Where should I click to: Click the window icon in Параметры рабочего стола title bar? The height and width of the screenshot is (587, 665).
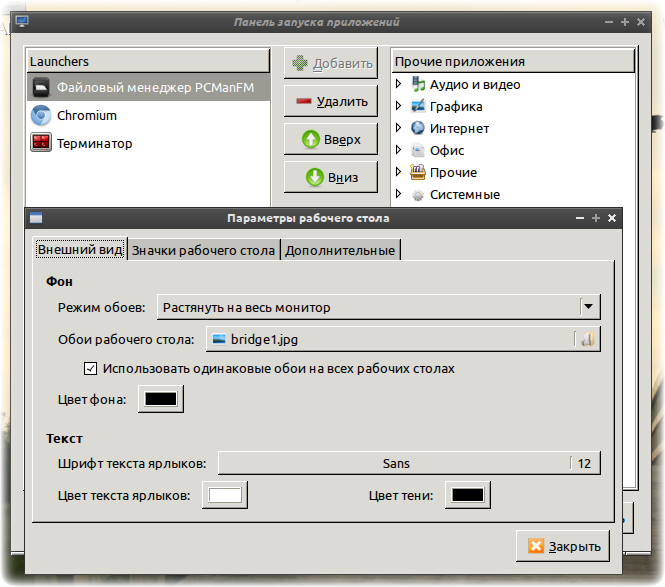point(36,218)
